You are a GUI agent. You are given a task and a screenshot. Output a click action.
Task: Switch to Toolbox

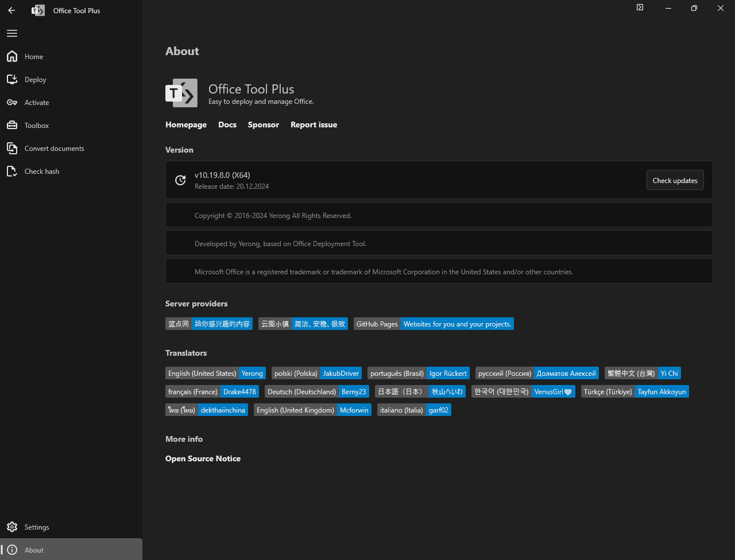[71, 125]
